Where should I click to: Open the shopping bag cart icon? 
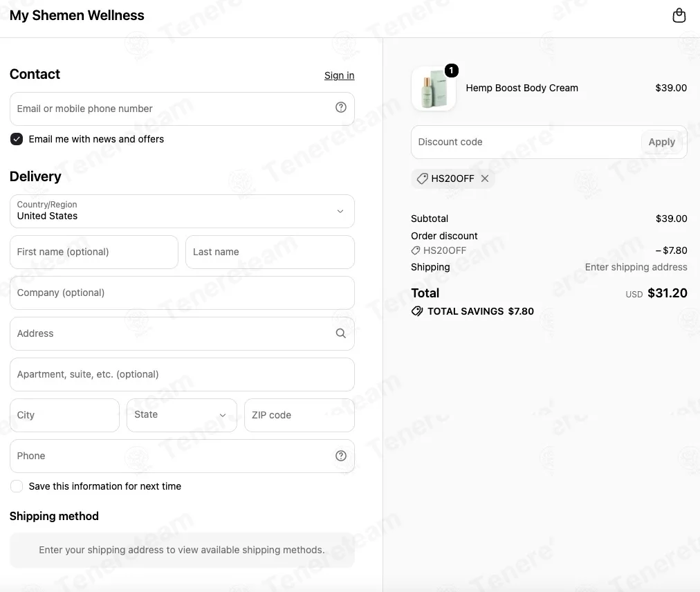point(679,15)
